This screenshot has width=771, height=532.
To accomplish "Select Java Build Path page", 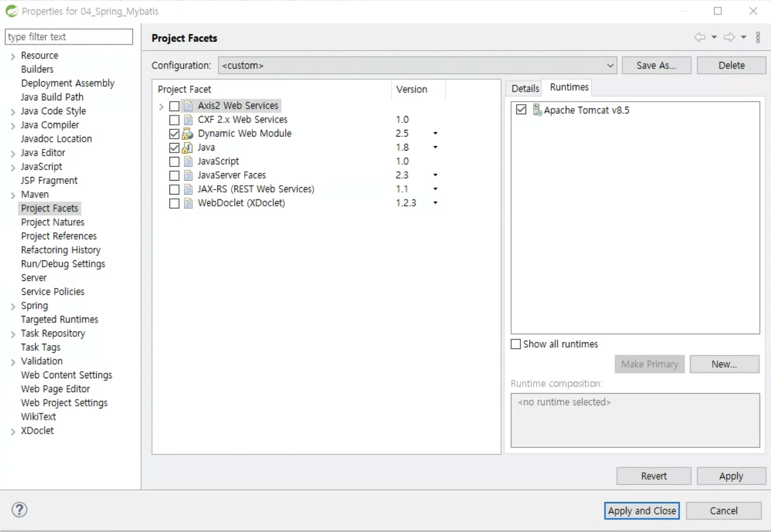I will click(x=52, y=97).
